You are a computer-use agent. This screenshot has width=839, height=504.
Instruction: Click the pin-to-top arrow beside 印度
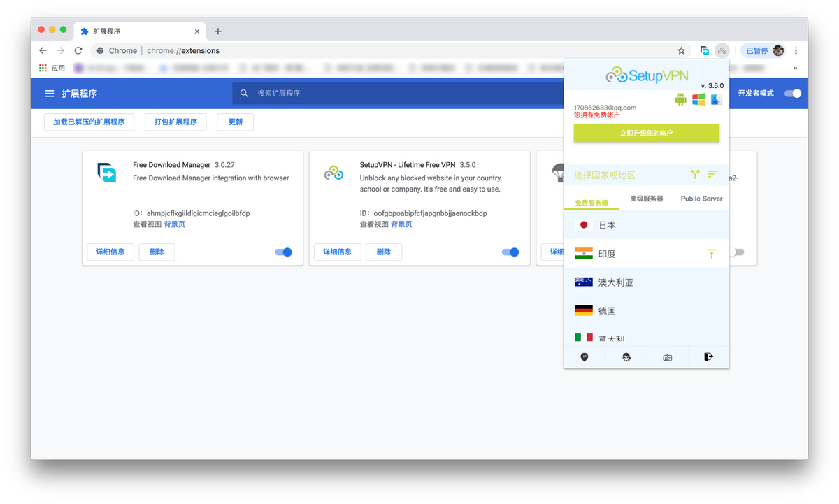point(711,254)
